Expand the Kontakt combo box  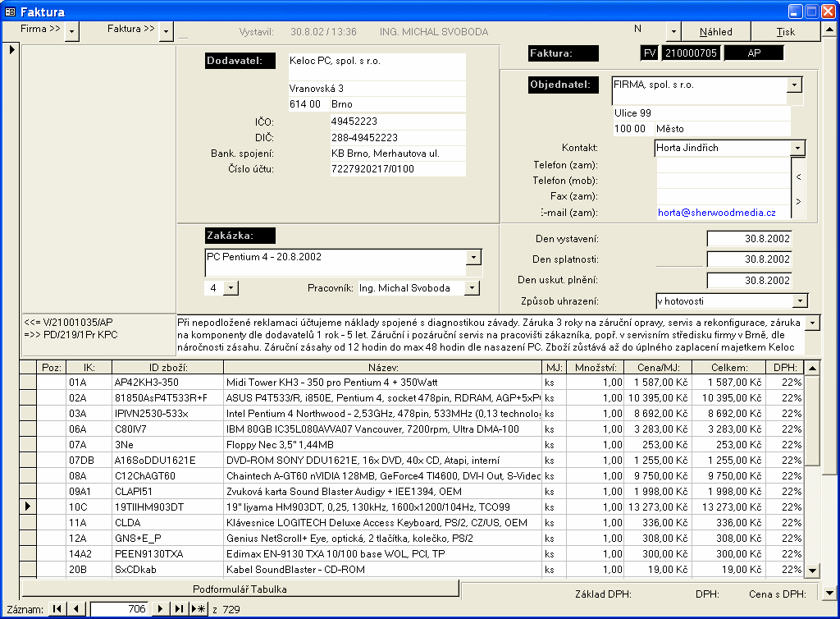tap(797, 149)
